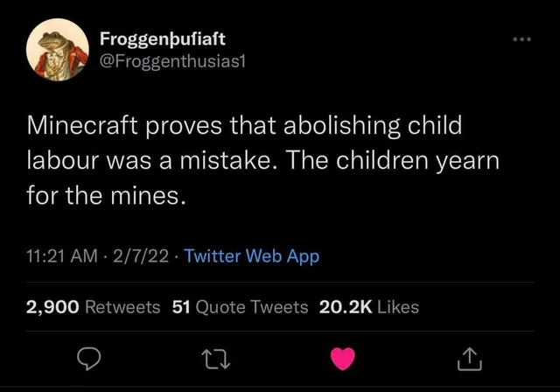This screenshot has height=392, width=560.
Task: View the 2,900 Retweets list
Action: pos(93,306)
